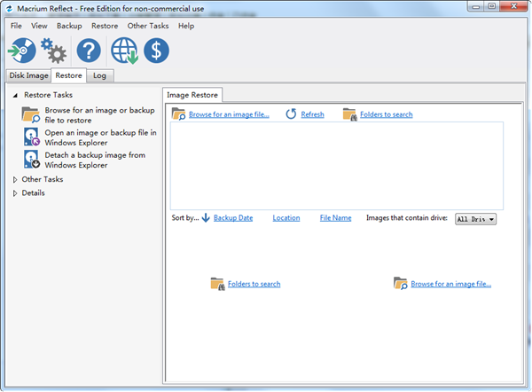Click Open an image or backup file in Windows Explorer
Image resolution: width=532 pixels, height=392 pixels.
[100, 137]
